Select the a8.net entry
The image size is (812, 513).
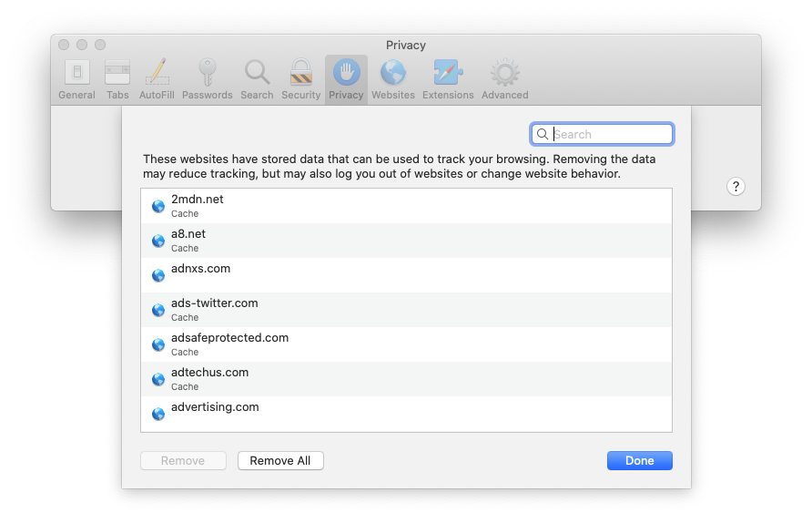407,241
